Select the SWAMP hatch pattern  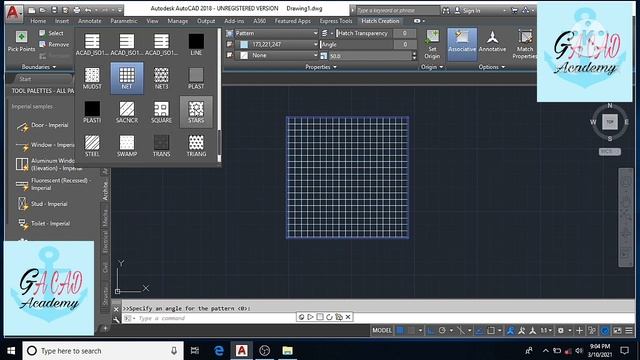click(127, 146)
